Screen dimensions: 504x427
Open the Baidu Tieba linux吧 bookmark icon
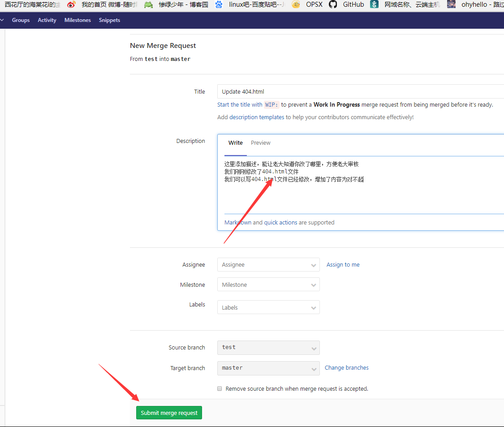pyautogui.click(x=219, y=4)
